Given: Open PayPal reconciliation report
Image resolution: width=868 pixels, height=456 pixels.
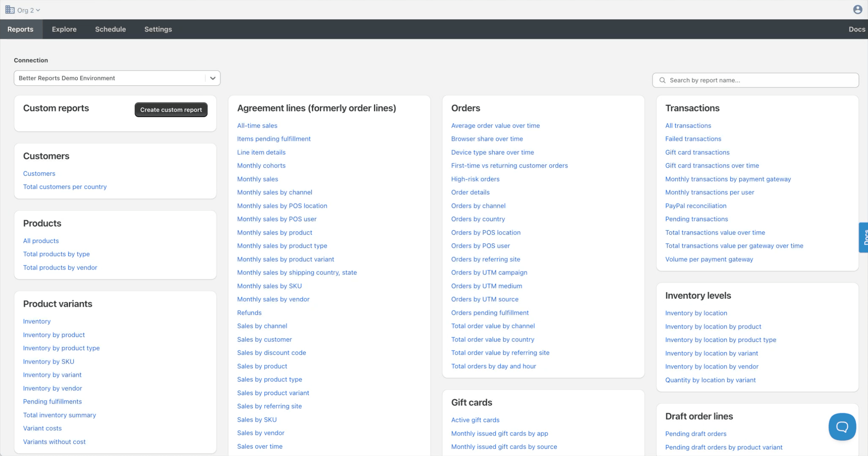Looking at the screenshot, I should (696, 206).
